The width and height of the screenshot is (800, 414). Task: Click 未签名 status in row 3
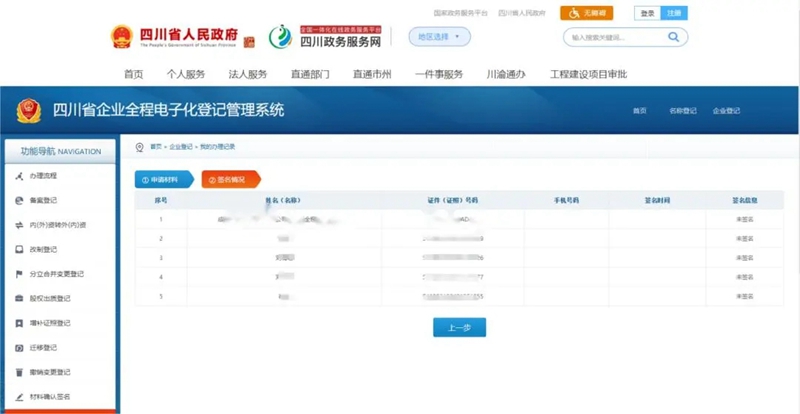[x=745, y=258]
